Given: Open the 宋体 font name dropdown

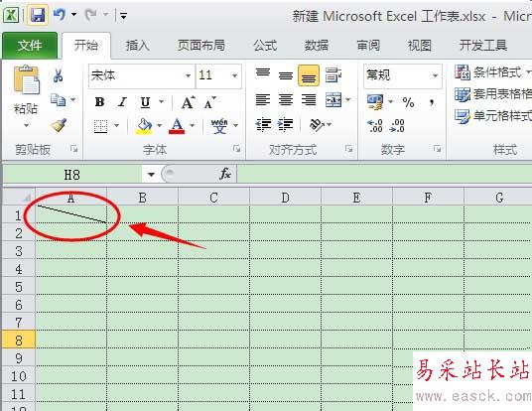Looking at the screenshot, I should pos(188,75).
